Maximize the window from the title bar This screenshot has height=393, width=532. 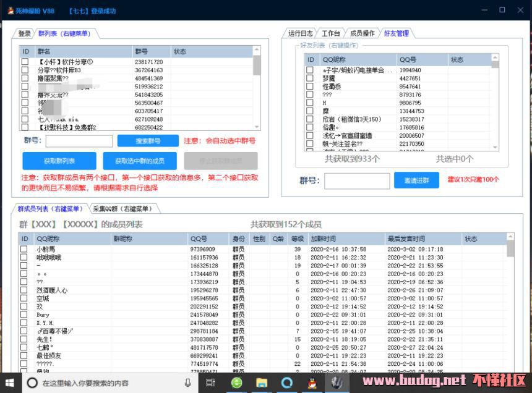[x=502, y=10]
